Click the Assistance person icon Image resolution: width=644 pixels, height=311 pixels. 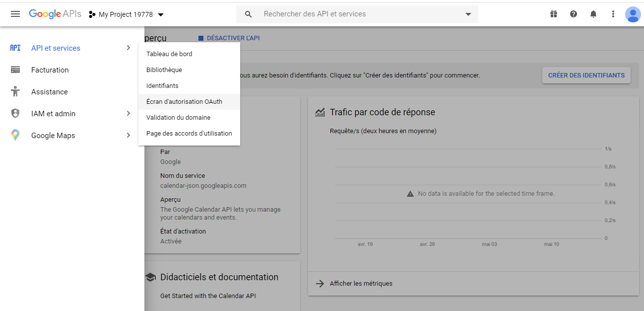(x=15, y=91)
